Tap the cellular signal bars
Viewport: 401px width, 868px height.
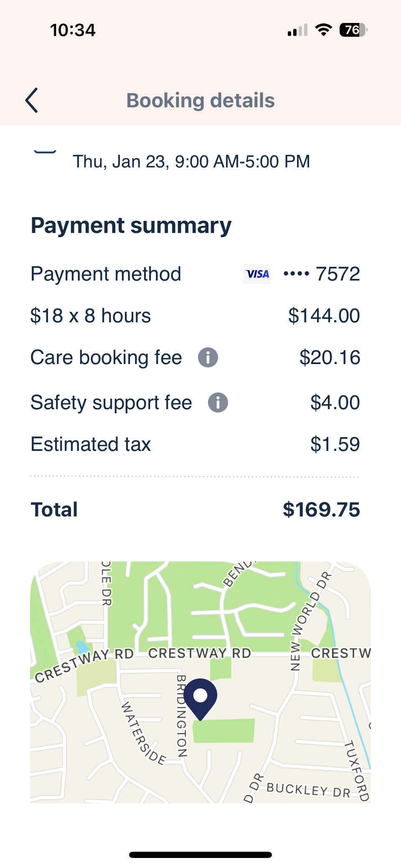click(x=297, y=30)
